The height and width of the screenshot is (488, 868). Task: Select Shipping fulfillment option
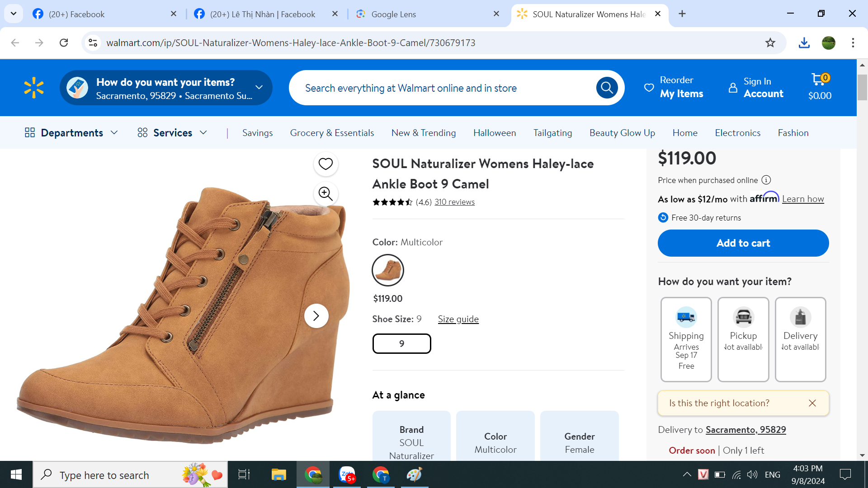tap(686, 339)
